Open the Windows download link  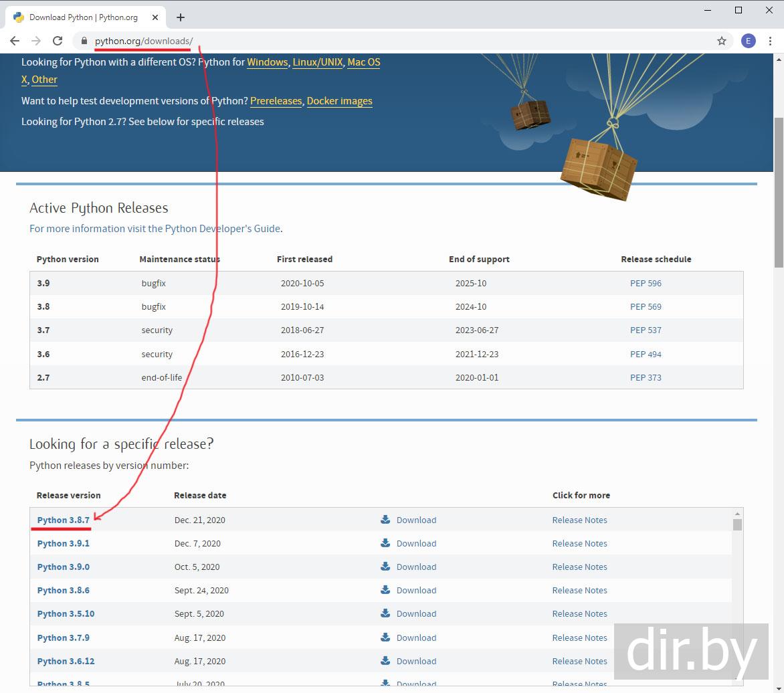(267, 62)
